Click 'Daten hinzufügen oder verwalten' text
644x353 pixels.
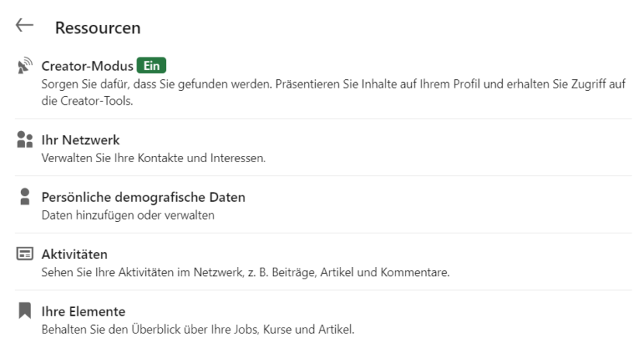click(x=127, y=216)
